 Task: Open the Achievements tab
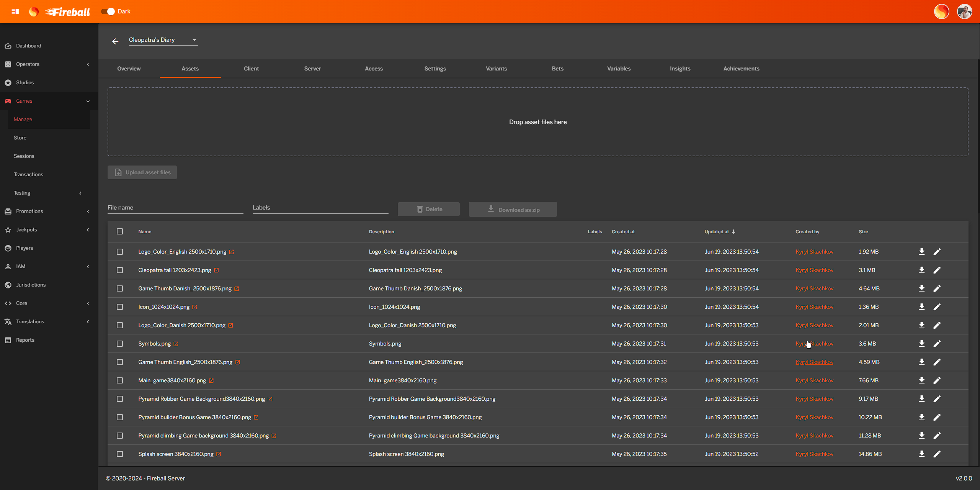pyautogui.click(x=741, y=69)
